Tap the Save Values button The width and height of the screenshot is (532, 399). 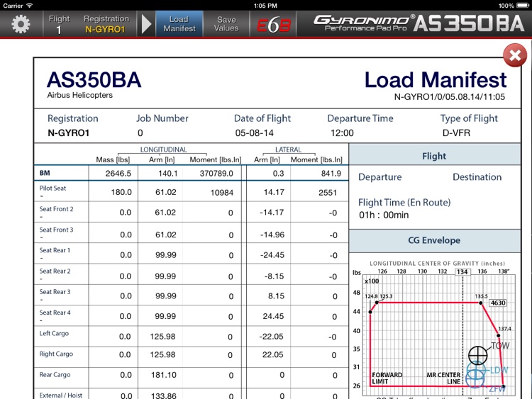tap(226, 23)
